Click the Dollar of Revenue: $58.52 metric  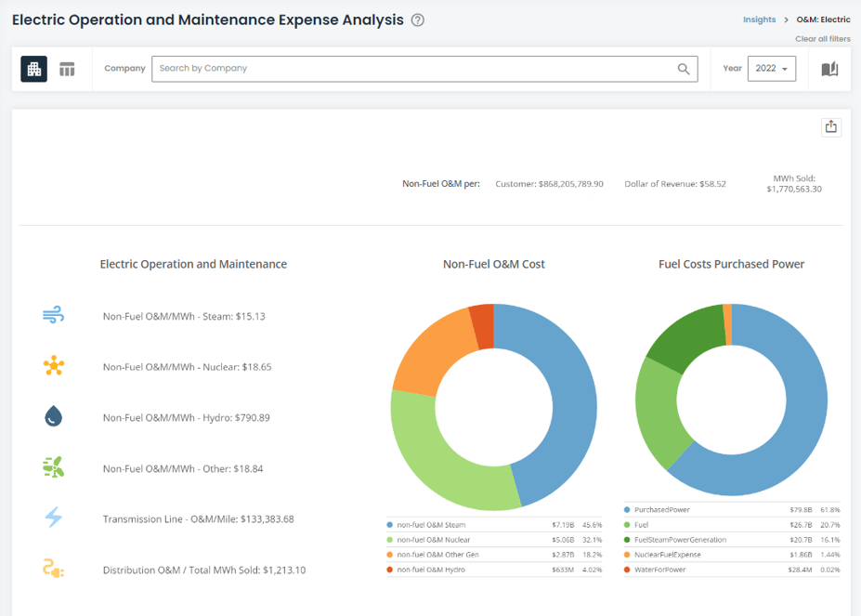pyautogui.click(x=675, y=184)
